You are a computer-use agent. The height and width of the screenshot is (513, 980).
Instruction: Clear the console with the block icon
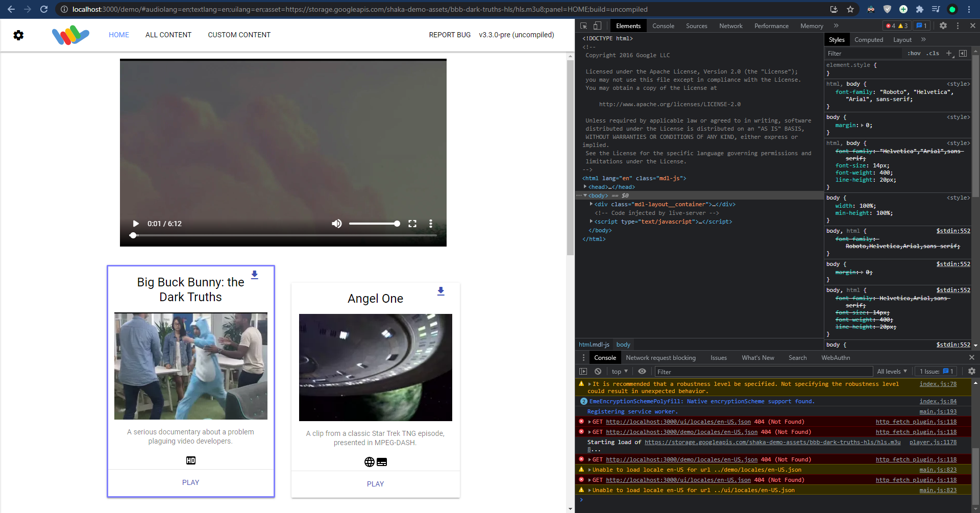pos(598,371)
